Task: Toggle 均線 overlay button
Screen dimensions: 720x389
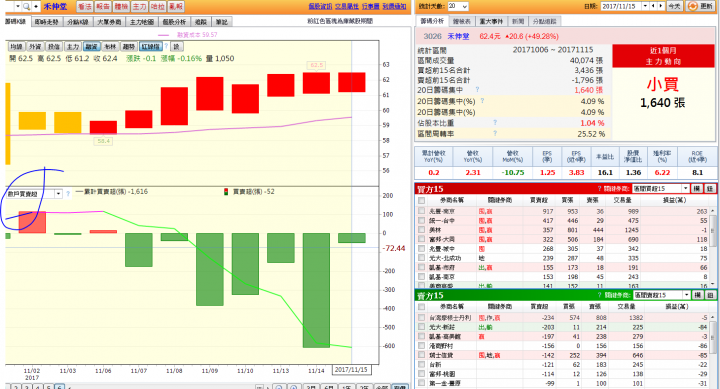Action: tap(17, 46)
